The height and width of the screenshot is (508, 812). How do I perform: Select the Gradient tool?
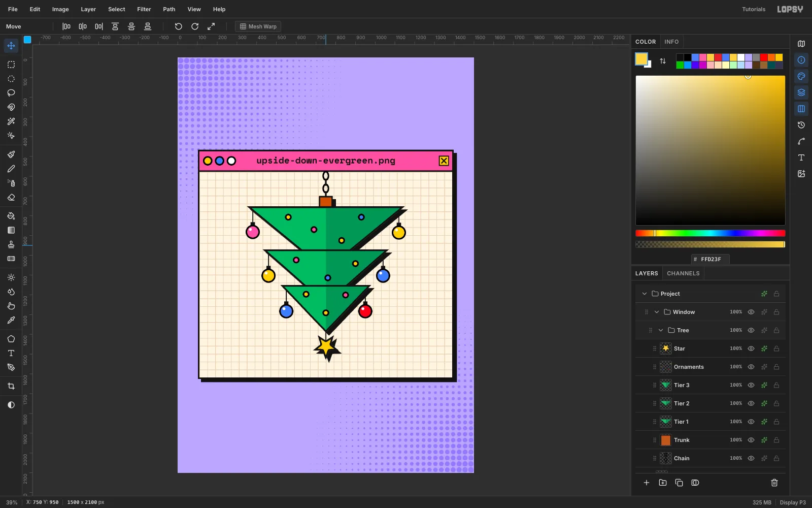tap(11, 230)
